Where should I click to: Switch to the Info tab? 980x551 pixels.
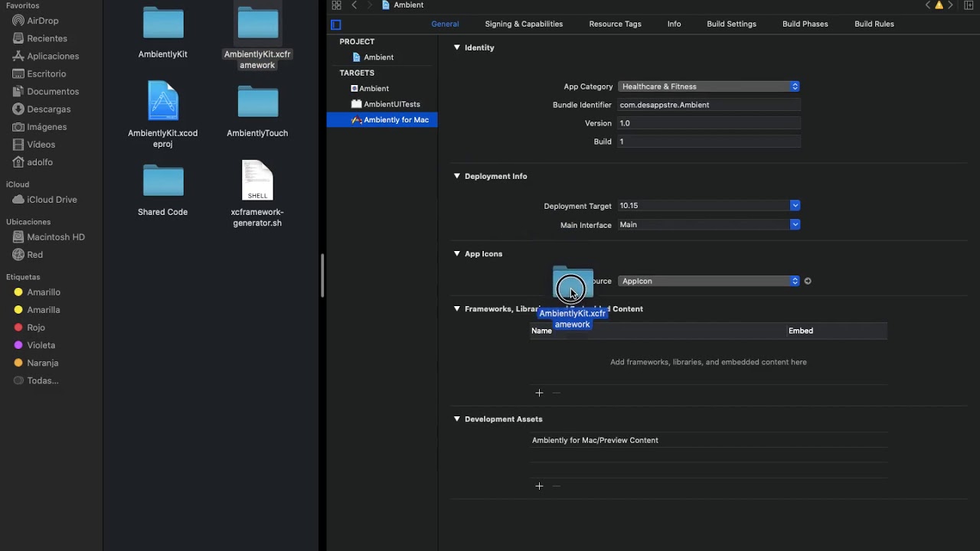pyautogui.click(x=674, y=24)
